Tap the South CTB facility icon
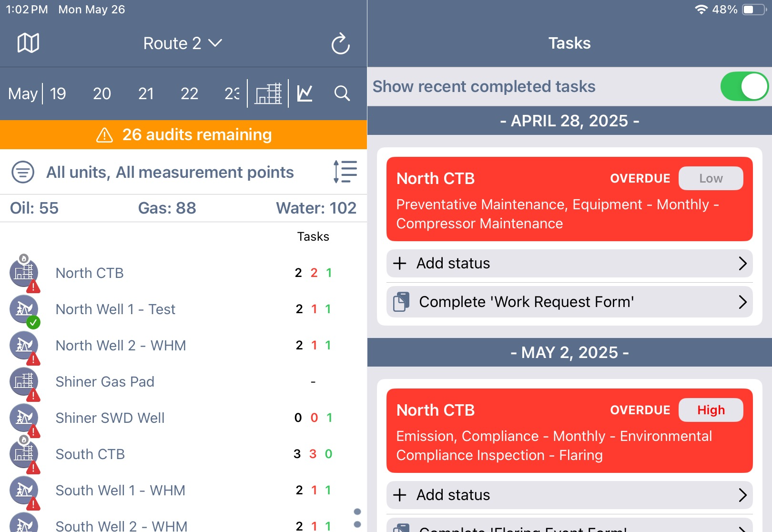772x532 pixels. click(24, 454)
